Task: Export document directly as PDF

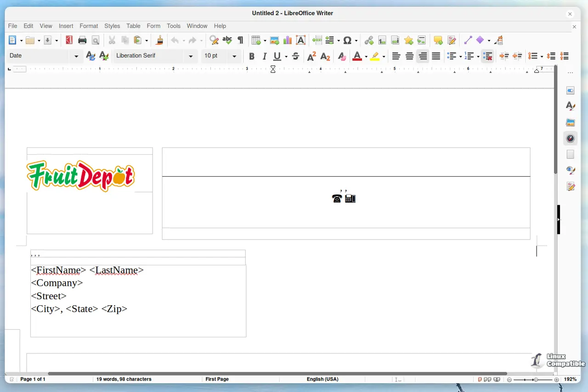Action: tap(69, 40)
